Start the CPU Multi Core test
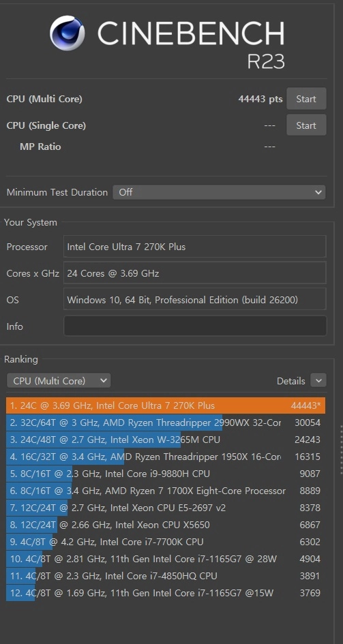The image size is (343, 644). coord(306,99)
